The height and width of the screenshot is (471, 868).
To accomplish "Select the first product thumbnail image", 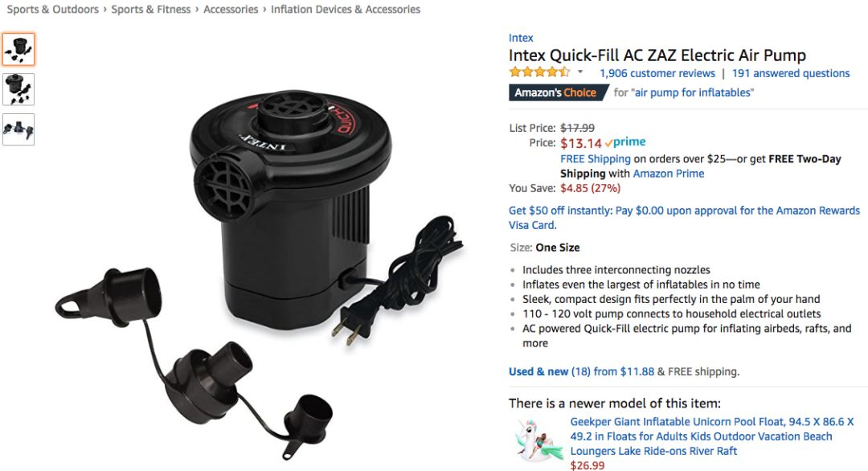I will [18, 49].
